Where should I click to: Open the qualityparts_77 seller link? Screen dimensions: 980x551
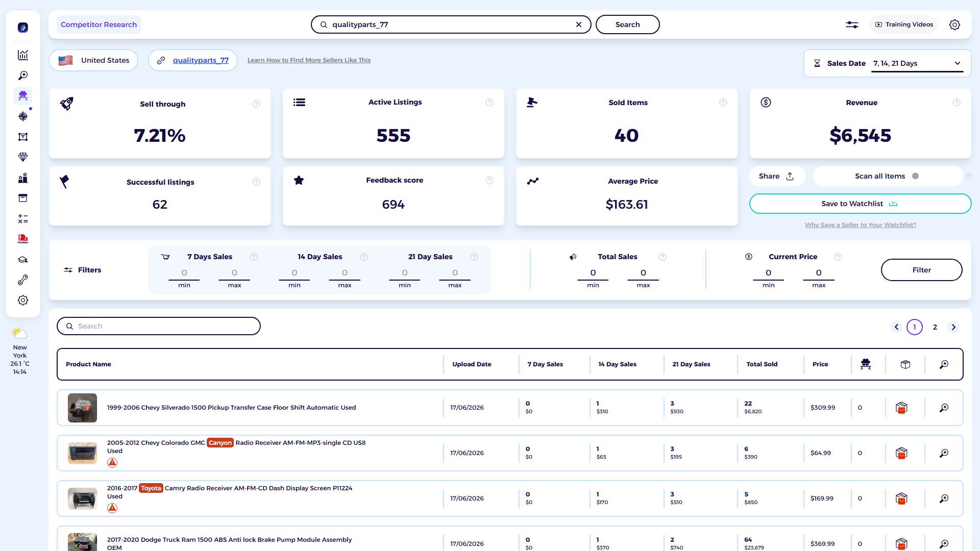pos(201,60)
